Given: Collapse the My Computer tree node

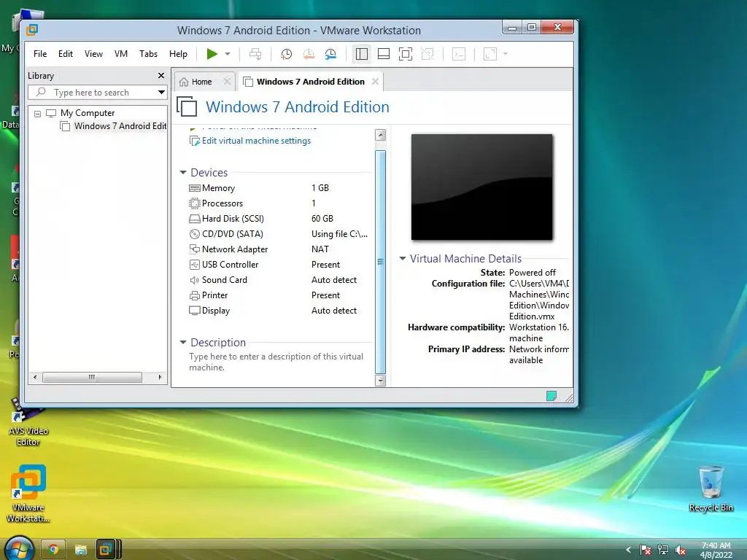Looking at the screenshot, I should (x=38, y=114).
